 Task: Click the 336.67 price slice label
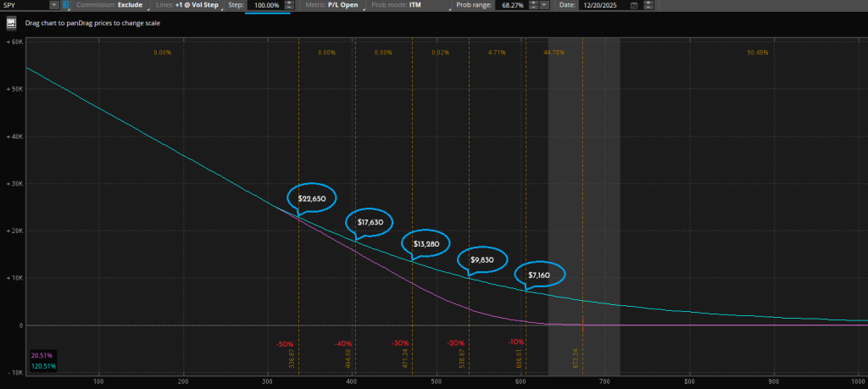pyautogui.click(x=292, y=358)
